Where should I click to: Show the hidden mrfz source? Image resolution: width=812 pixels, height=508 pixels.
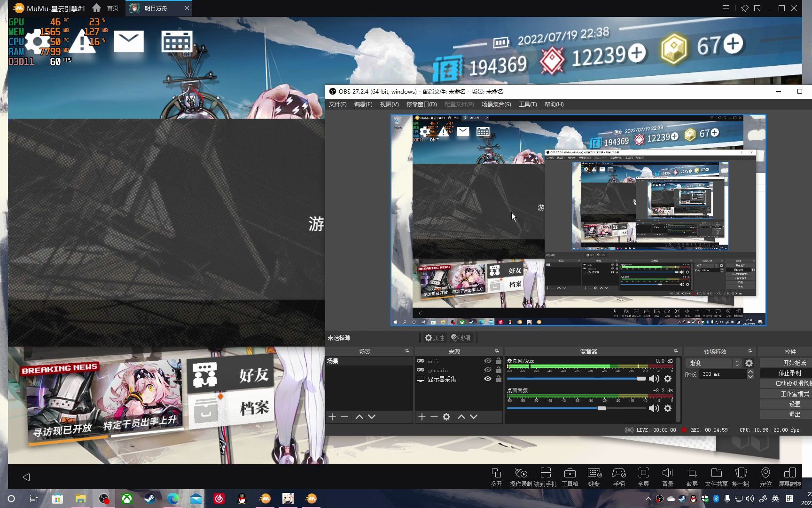(x=487, y=361)
